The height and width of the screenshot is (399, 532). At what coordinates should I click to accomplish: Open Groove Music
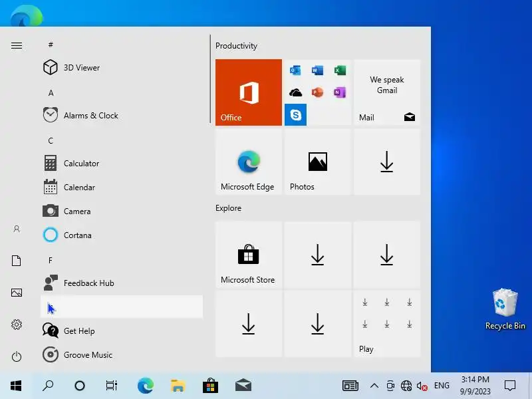122,355
